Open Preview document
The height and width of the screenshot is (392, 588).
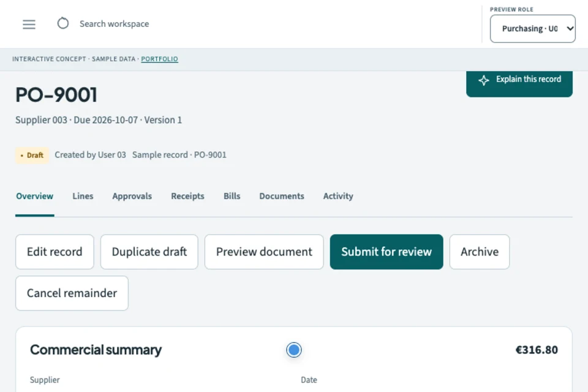pos(264,252)
